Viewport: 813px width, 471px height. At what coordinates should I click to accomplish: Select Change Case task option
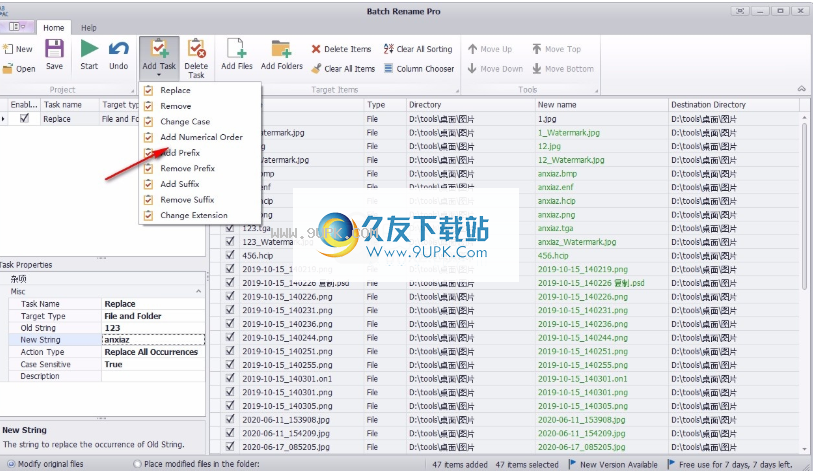pos(200,121)
